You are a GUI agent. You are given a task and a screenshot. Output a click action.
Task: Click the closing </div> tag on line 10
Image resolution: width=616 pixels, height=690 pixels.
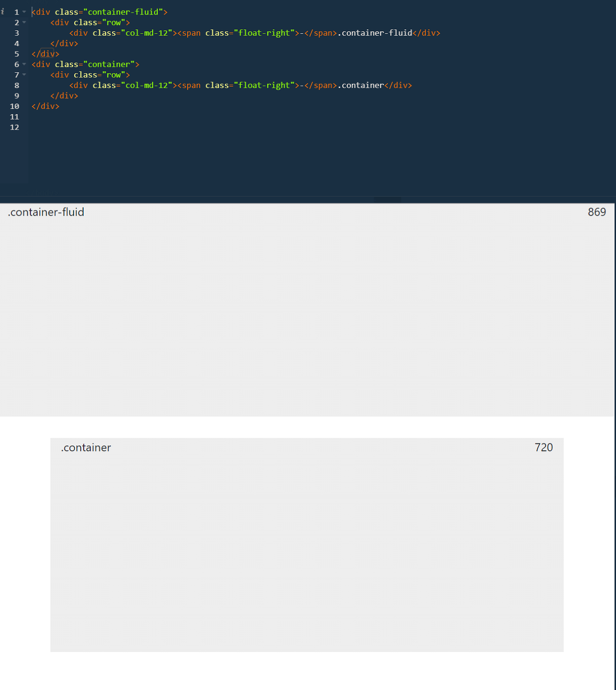coord(46,106)
